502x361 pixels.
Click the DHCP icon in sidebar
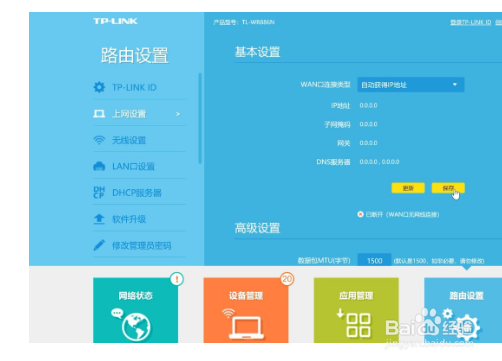[99, 192]
